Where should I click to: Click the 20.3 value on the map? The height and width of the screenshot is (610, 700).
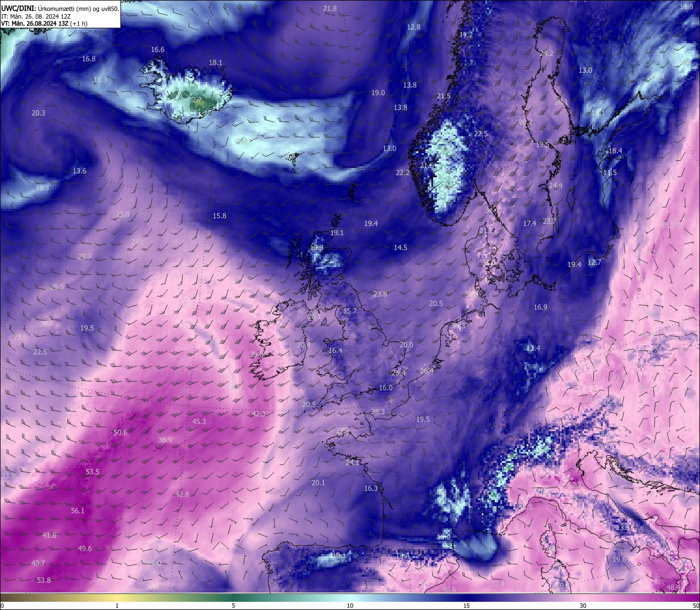[38, 113]
